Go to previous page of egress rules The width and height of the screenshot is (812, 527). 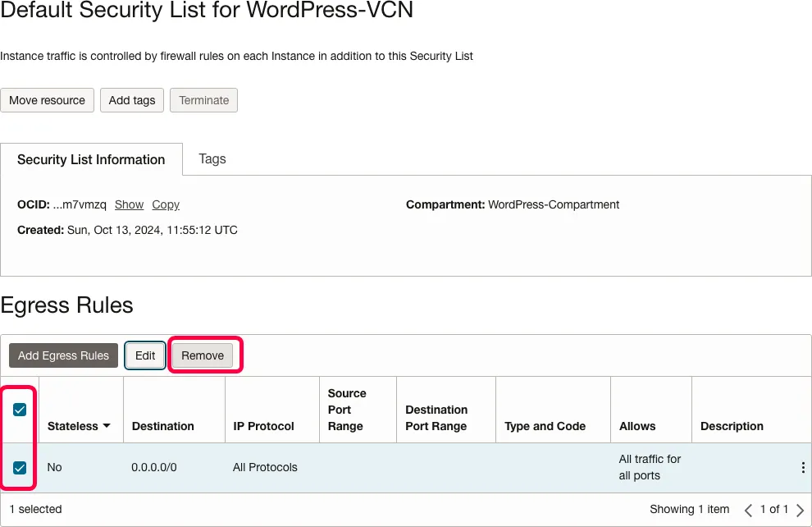[748, 510]
